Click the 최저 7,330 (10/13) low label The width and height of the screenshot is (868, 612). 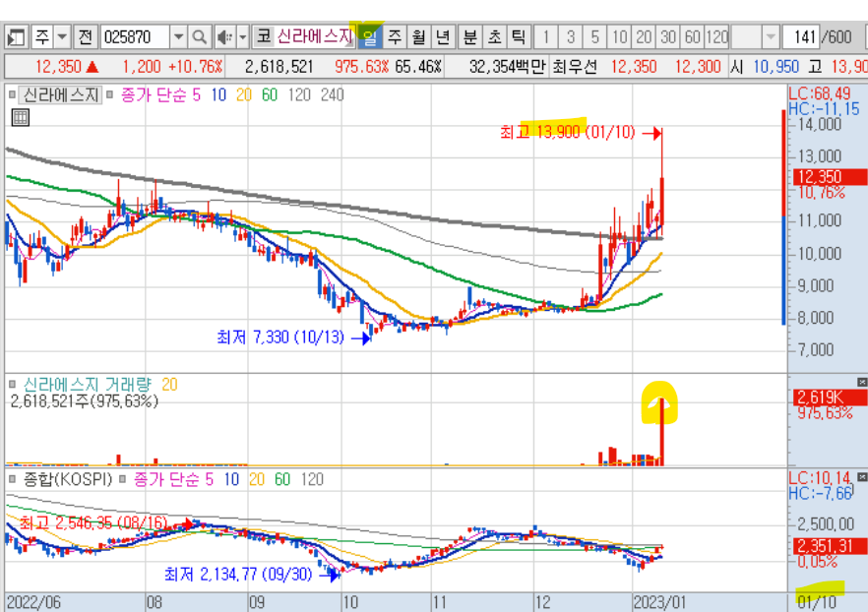[x=280, y=337]
